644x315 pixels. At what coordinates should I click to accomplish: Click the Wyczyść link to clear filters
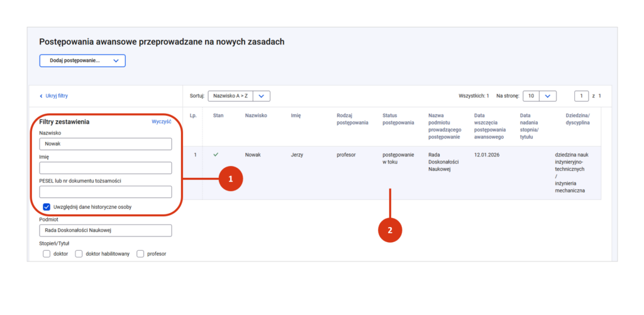pyautogui.click(x=162, y=122)
